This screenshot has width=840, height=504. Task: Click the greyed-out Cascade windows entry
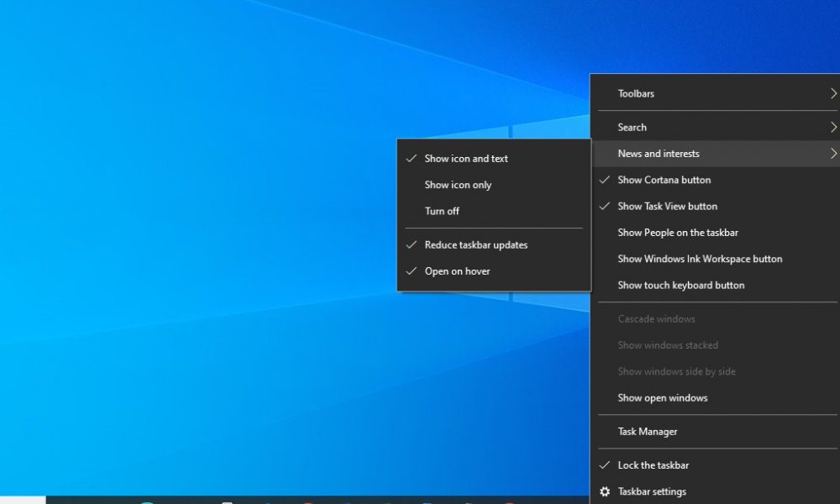coord(656,319)
